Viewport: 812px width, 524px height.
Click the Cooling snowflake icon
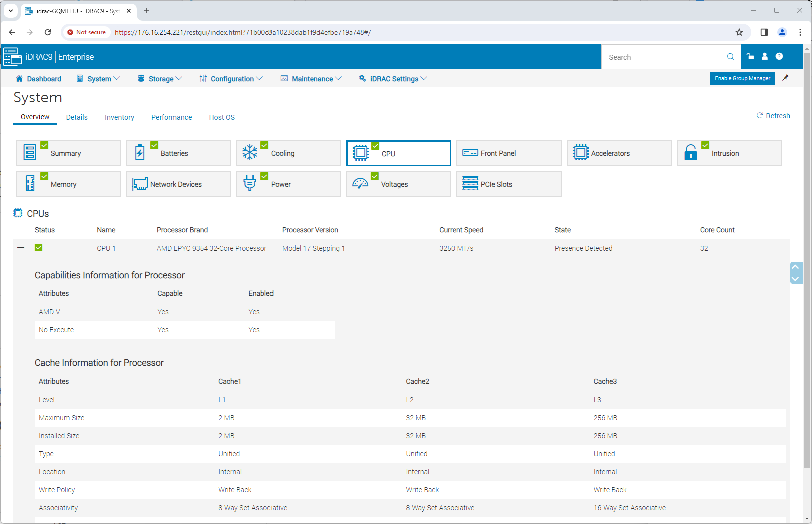coord(250,153)
